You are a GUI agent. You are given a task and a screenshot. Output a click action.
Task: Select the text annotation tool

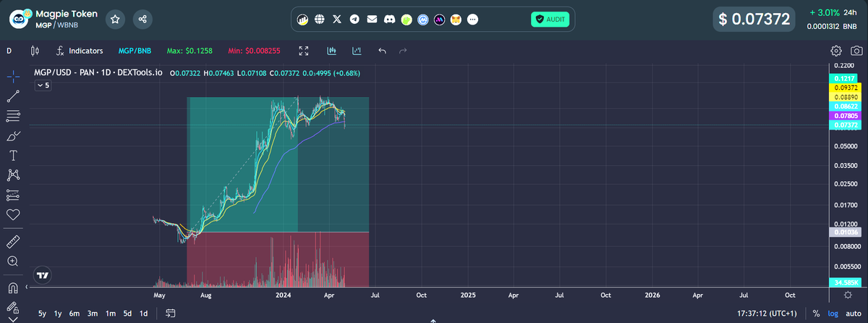pyautogui.click(x=13, y=155)
